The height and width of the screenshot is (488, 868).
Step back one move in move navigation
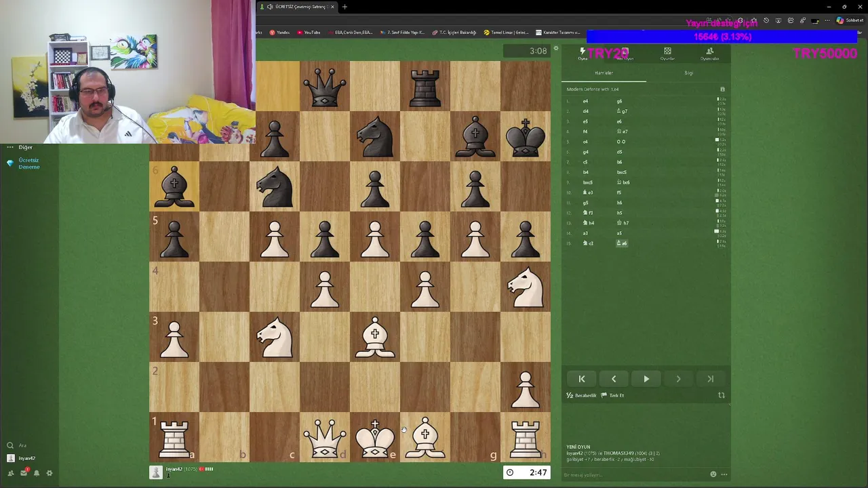(x=614, y=379)
